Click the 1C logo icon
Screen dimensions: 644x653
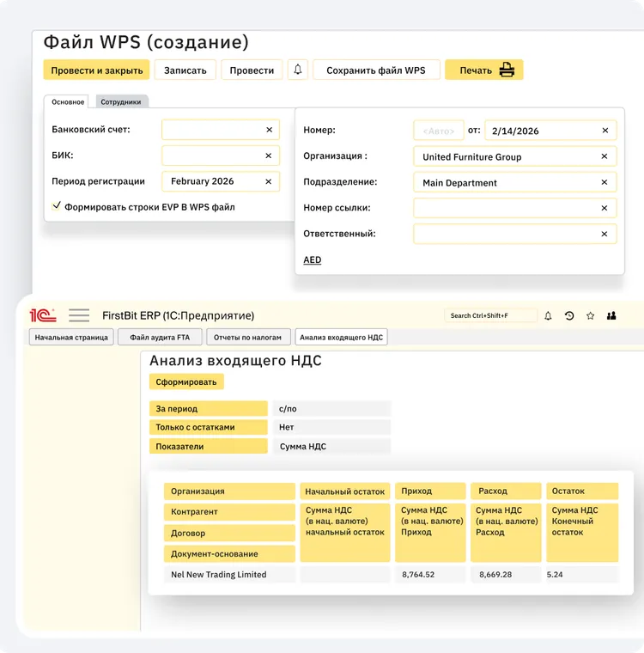[43, 315]
